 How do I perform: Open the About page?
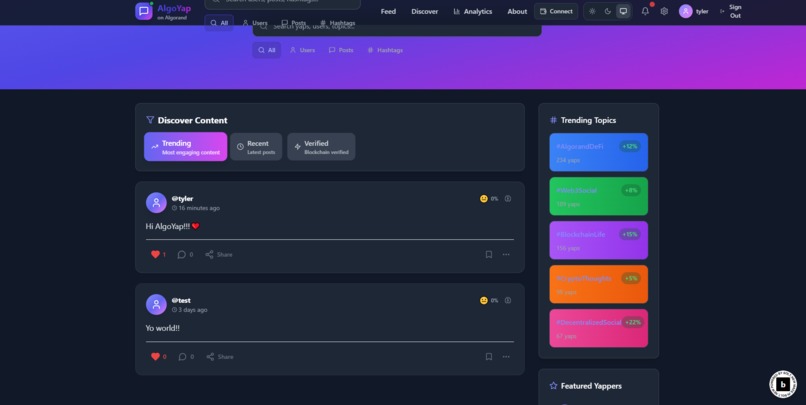point(517,11)
